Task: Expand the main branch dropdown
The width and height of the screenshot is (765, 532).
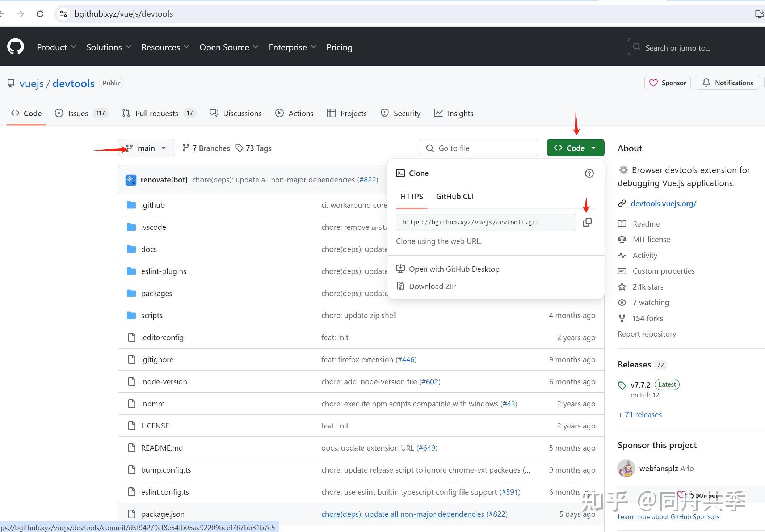Action: click(x=146, y=148)
